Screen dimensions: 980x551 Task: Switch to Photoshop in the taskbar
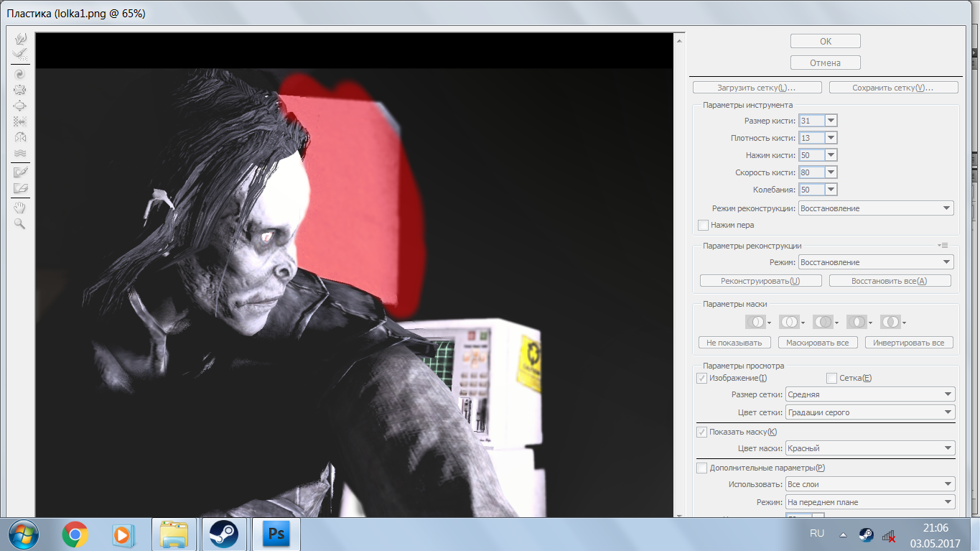(x=276, y=534)
